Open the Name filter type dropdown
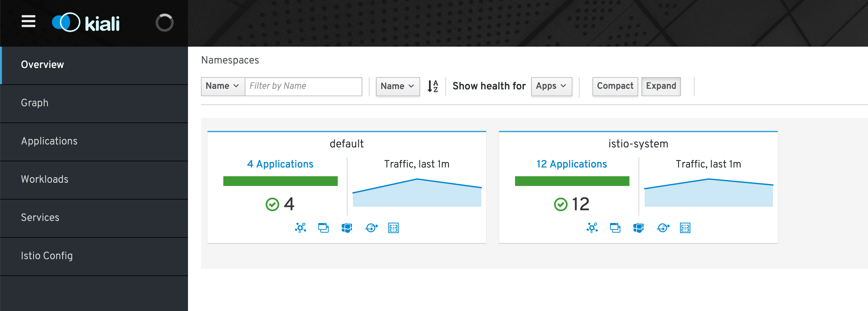Screen dimensions: 868x311 pyautogui.click(x=222, y=86)
